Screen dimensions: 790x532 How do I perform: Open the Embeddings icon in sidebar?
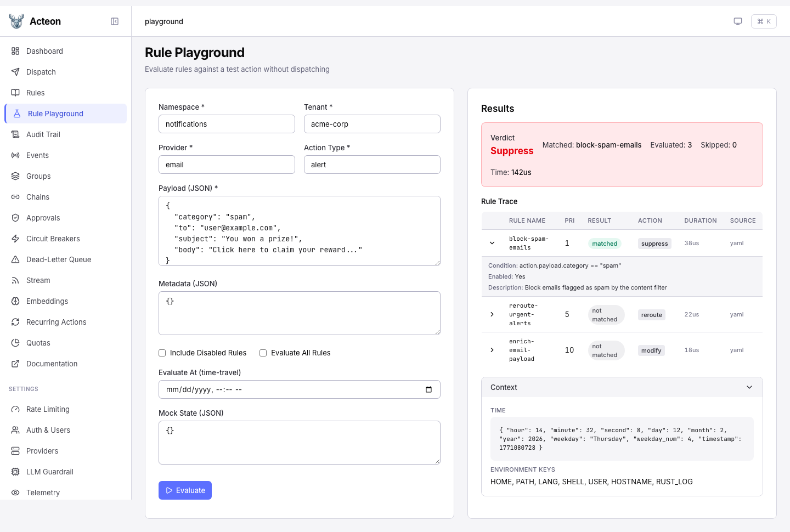pyautogui.click(x=15, y=301)
